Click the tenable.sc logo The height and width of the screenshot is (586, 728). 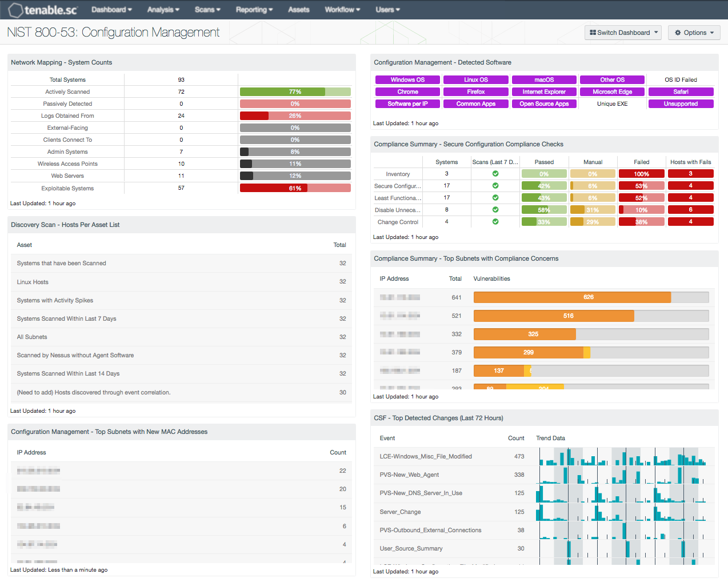tap(43, 10)
